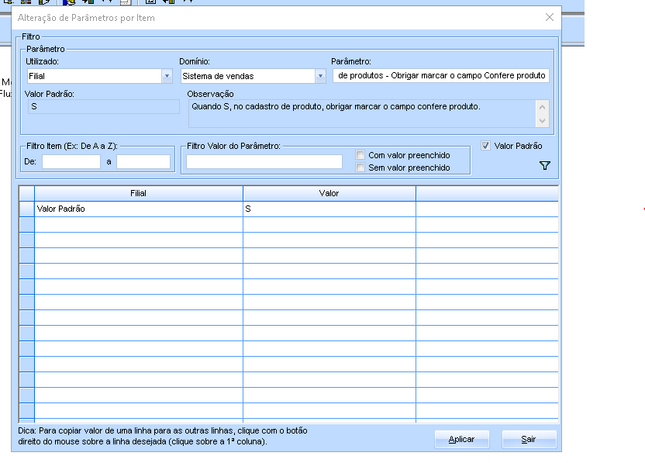Image resolution: width=645 pixels, height=463 pixels.
Task: Expand the Domínio dropdown showing Sistema de vendas
Action: tap(320, 76)
